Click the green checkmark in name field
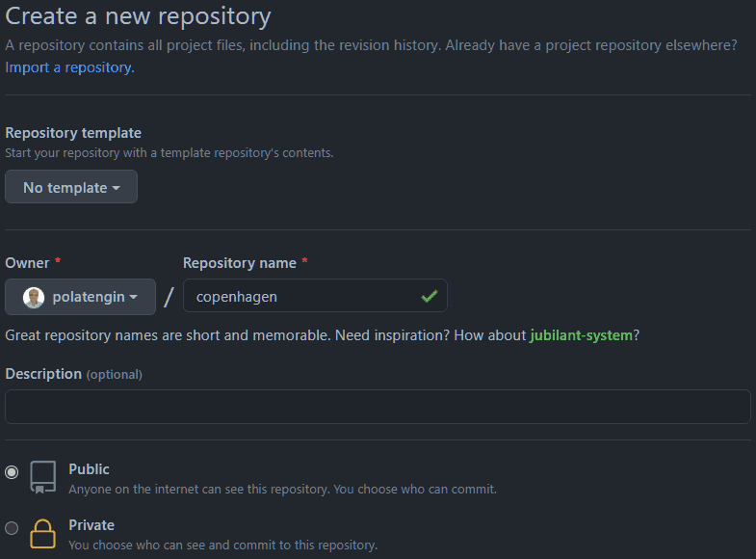The height and width of the screenshot is (559, 756). click(x=429, y=297)
